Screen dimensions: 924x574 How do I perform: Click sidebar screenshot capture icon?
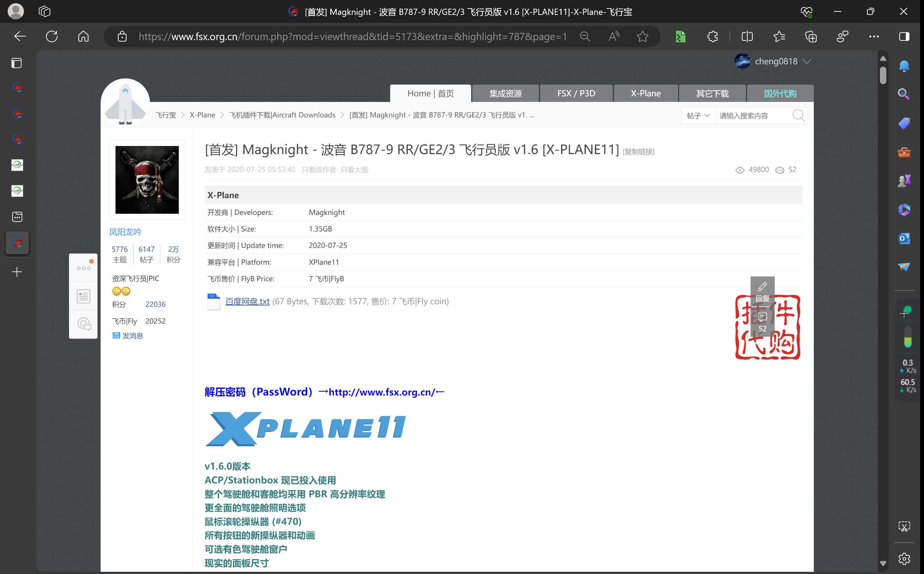click(x=904, y=526)
